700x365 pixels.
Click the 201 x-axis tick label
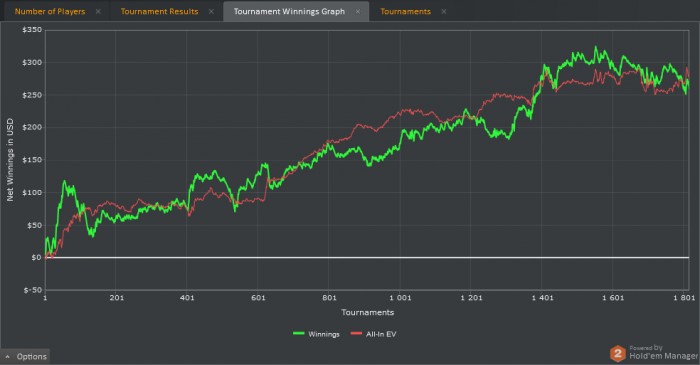click(x=117, y=298)
